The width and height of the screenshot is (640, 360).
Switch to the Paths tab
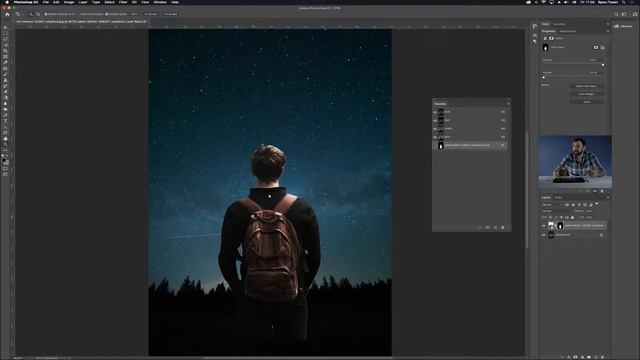(x=558, y=197)
